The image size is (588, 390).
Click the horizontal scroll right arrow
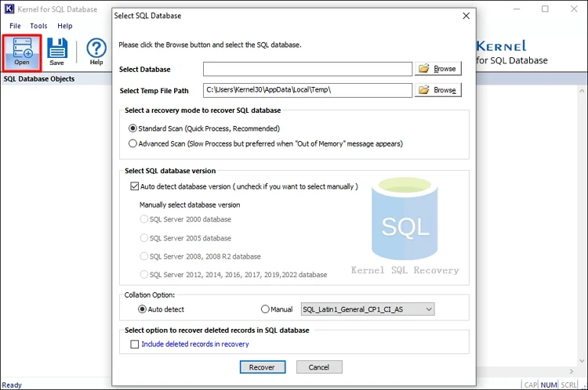coord(572,371)
